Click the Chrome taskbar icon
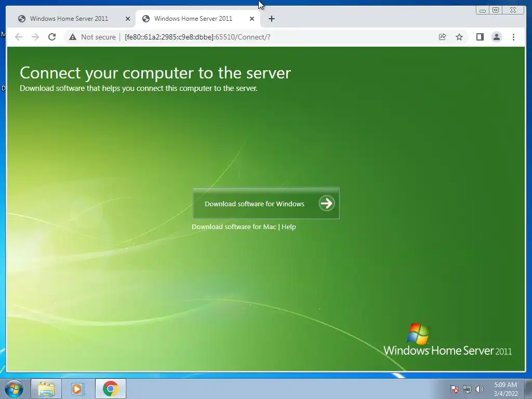This screenshot has height=399, width=532. 111,389
